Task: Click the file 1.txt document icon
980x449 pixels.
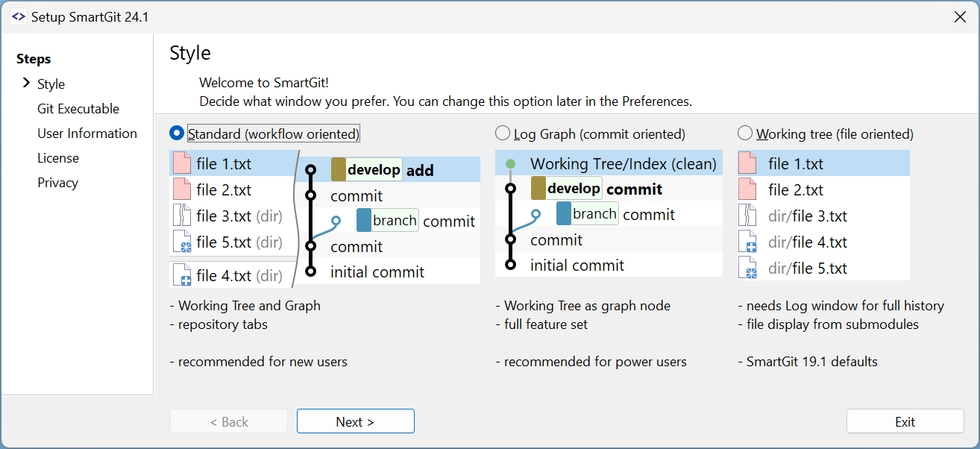Action: tap(181, 163)
